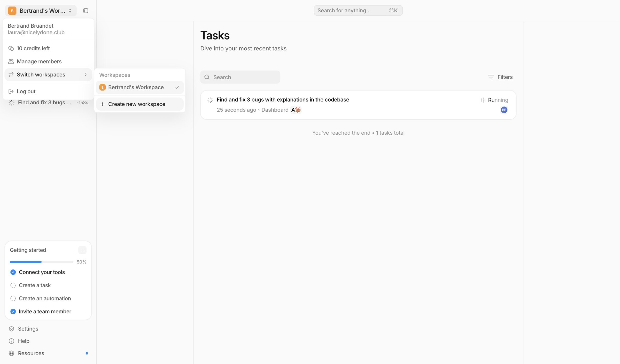Click the Manage members people icon
This screenshot has width=620, height=364.
pyautogui.click(x=11, y=61)
